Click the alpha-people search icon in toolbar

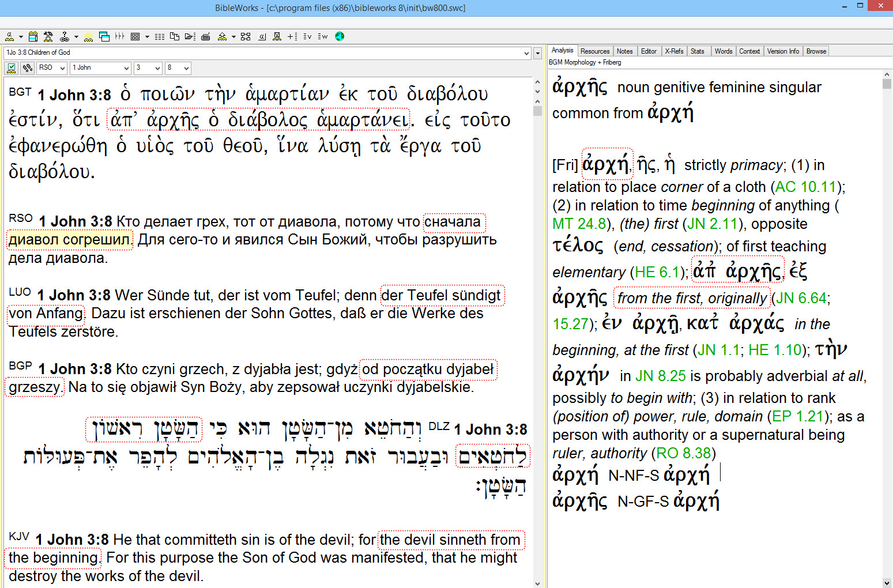pyautogui.click(x=9, y=37)
